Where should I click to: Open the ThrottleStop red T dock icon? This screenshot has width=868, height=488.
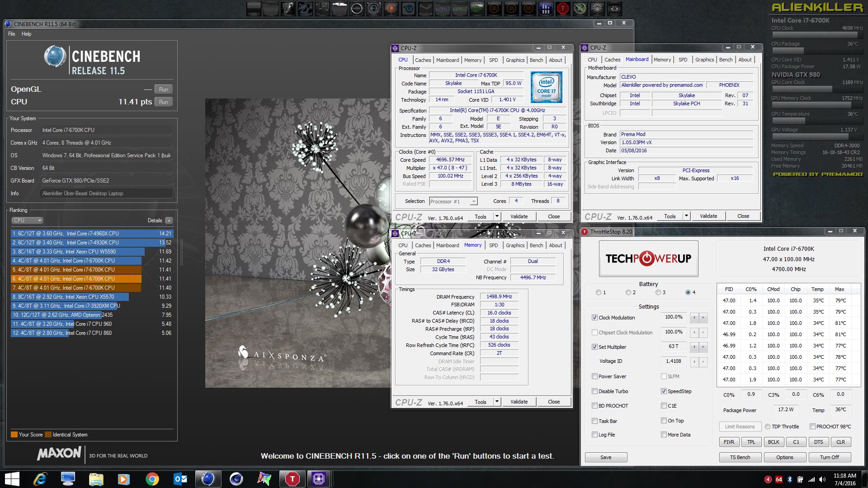563,8
